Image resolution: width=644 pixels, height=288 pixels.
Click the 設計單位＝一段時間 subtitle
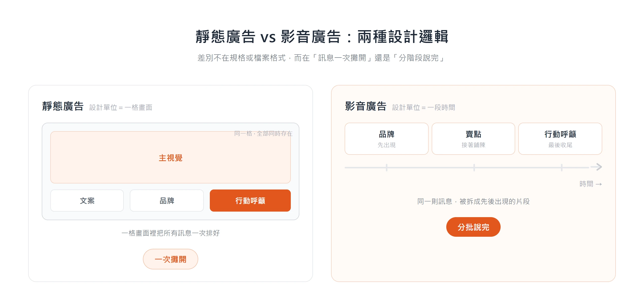[x=424, y=108]
